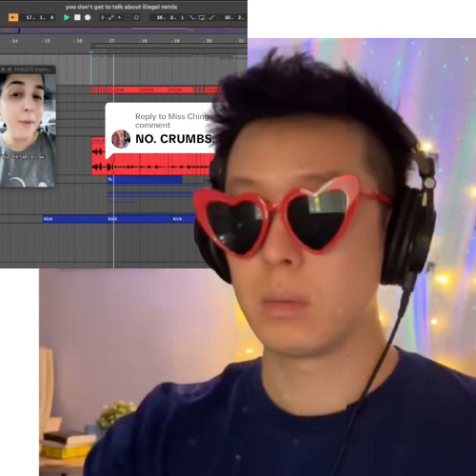This screenshot has height=476, width=476.
Task: Start playback with the green Play button
Action: tap(67, 17)
